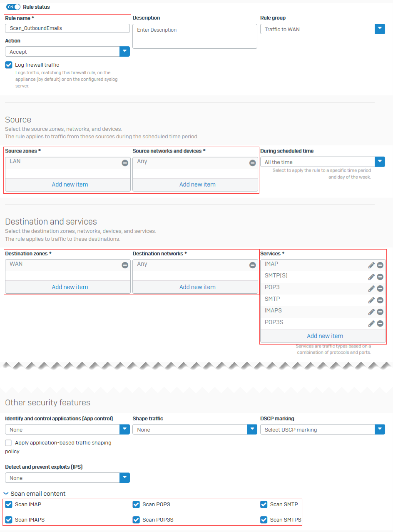
Task: Remove the SMTP service from the list
Action: click(381, 300)
